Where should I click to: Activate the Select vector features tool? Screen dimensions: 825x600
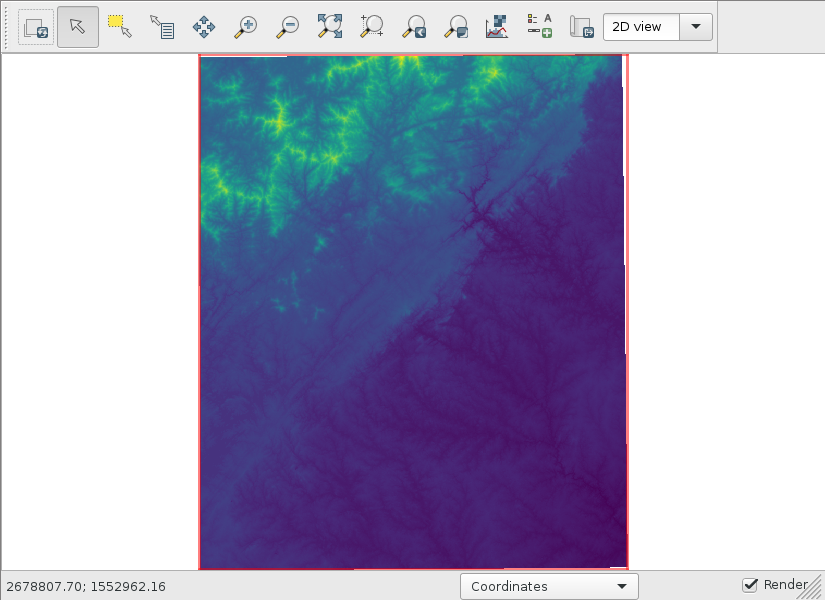point(120,27)
